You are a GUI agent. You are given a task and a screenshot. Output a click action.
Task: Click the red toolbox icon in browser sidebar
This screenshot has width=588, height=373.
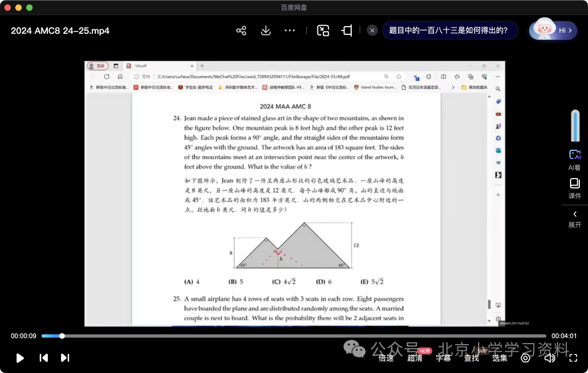pos(498,114)
